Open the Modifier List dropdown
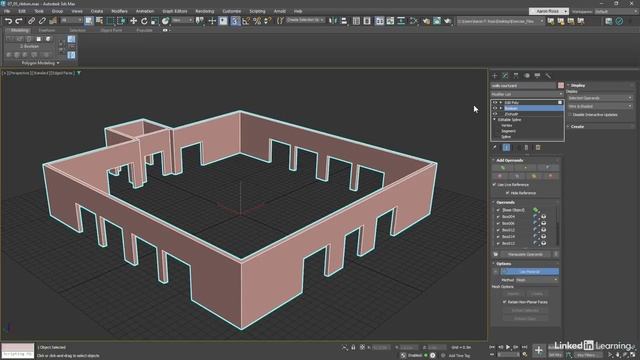This screenshot has height=360, width=640. pos(527,94)
